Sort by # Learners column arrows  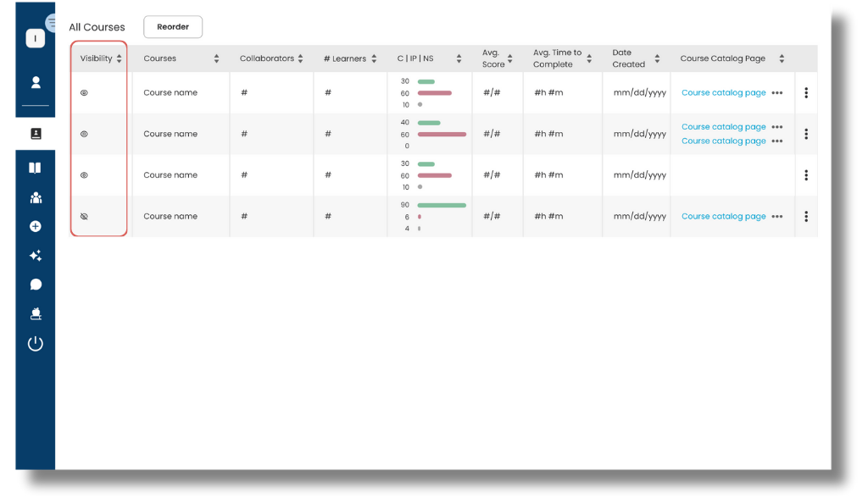(374, 58)
